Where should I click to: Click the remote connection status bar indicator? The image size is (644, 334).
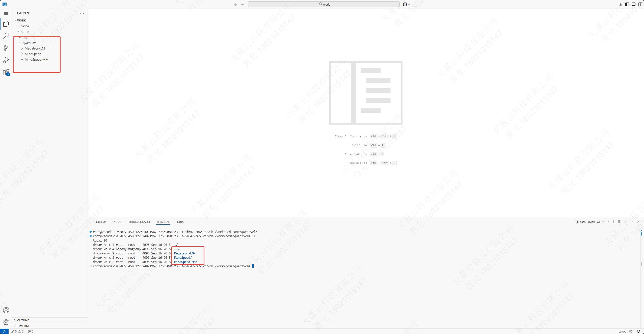tap(4, 331)
